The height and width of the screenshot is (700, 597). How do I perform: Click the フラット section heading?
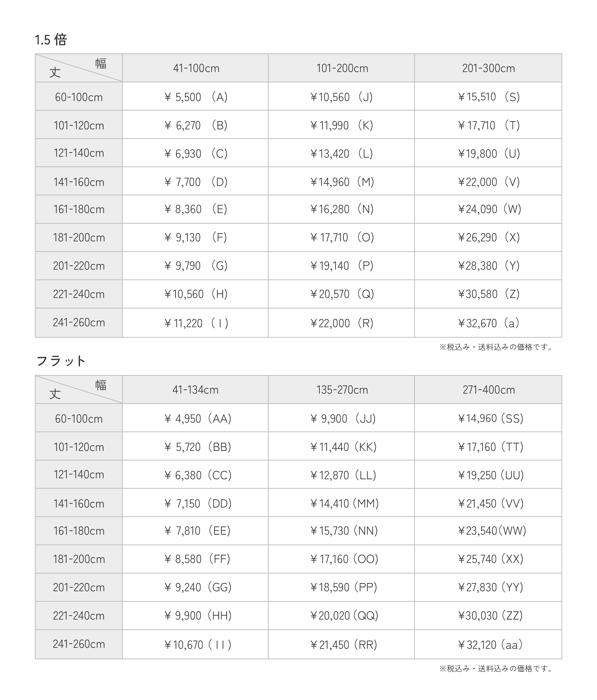(x=61, y=361)
